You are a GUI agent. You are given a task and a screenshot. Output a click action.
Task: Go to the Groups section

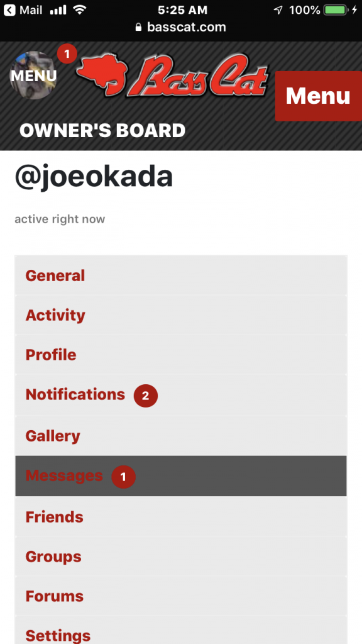tap(181, 557)
